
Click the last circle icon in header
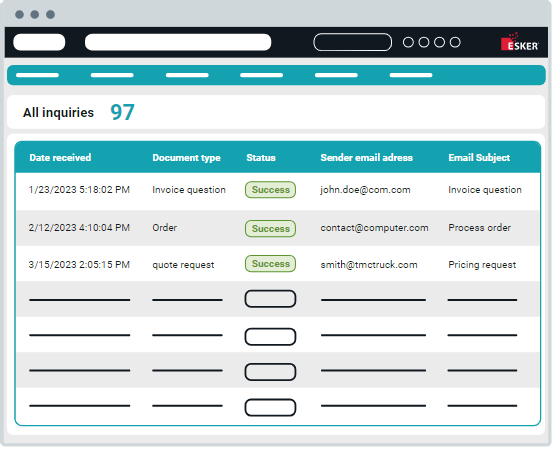(x=456, y=42)
